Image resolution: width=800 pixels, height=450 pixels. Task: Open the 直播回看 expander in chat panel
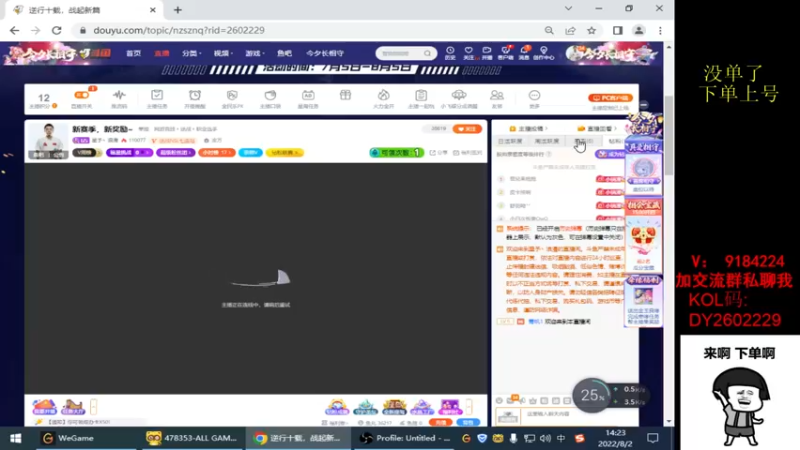point(597,129)
